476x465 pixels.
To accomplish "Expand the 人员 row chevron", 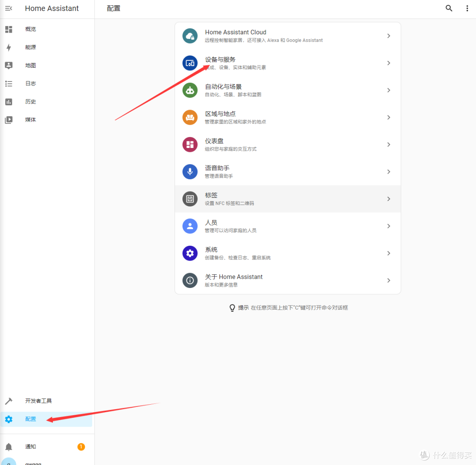I will click(x=389, y=226).
